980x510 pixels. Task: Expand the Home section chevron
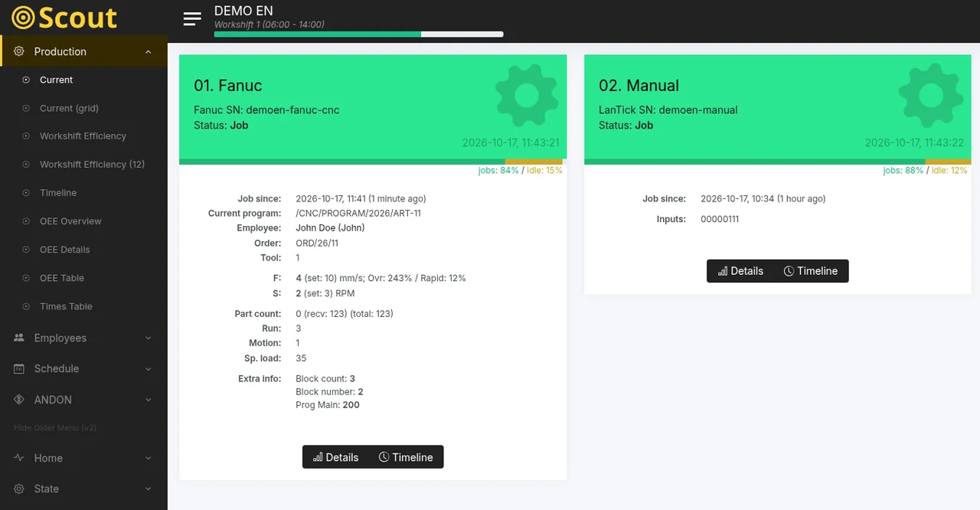(x=149, y=458)
